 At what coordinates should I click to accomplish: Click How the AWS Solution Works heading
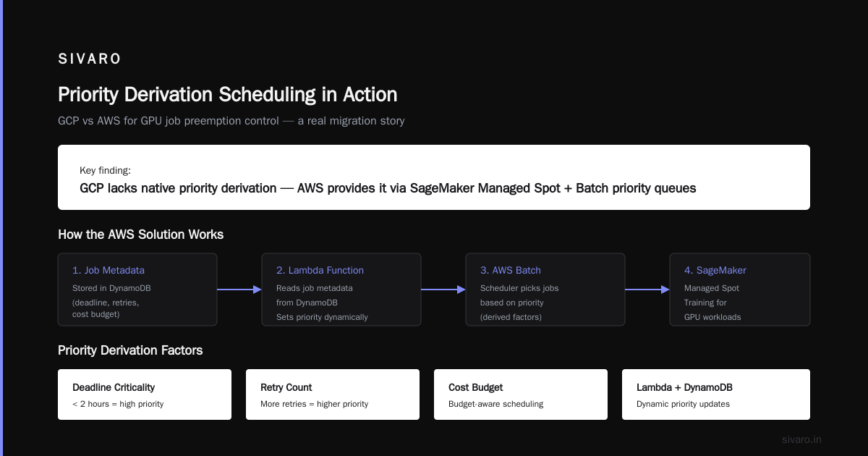[x=141, y=235]
